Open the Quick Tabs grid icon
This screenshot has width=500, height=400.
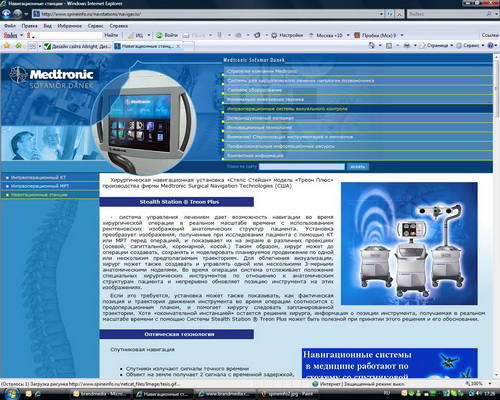pos(32,46)
